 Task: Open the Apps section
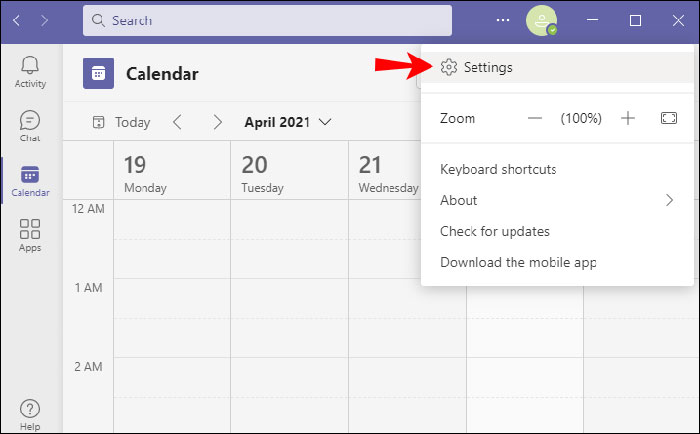(30, 235)
